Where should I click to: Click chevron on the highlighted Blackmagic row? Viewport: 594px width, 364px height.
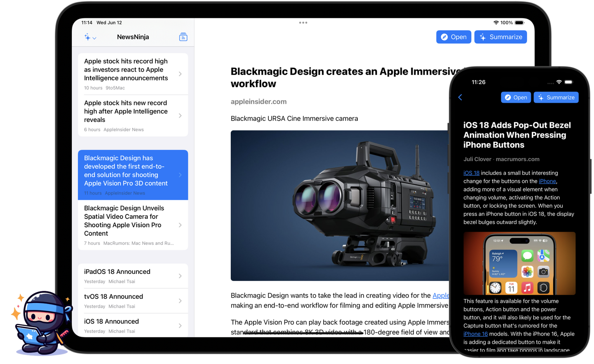[180, 175]
